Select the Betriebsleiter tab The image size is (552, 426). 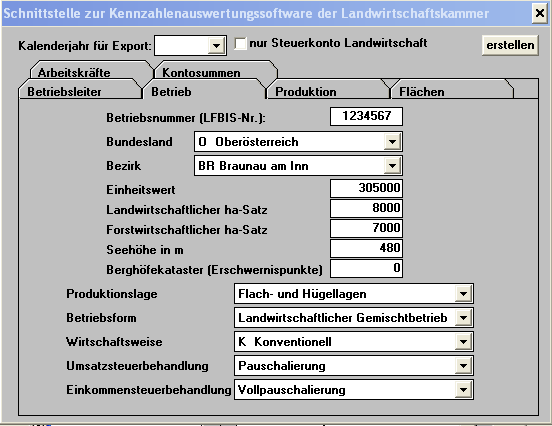pos(64,92)
